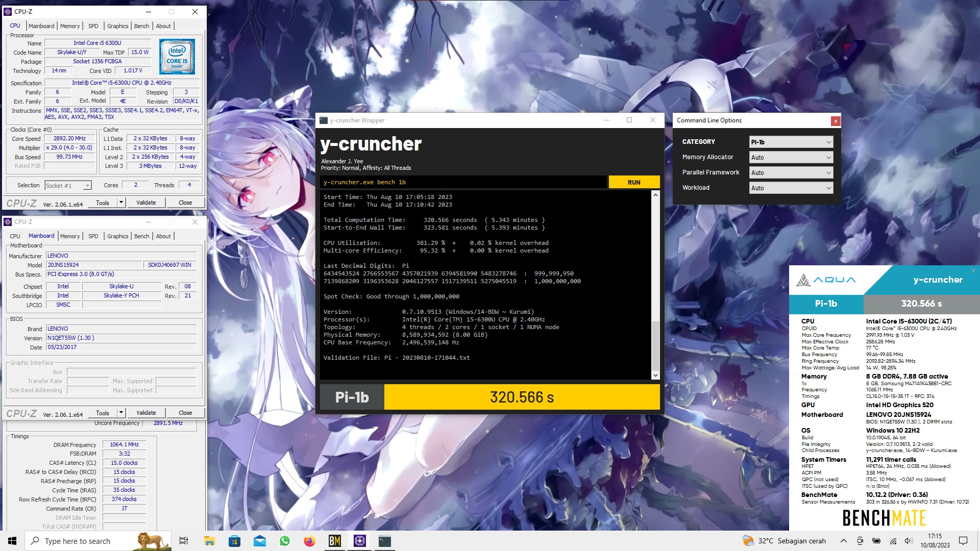This screenshot has height=551, width=980.
Task: Open Mail app from taskbar
Action: (260, 541)
